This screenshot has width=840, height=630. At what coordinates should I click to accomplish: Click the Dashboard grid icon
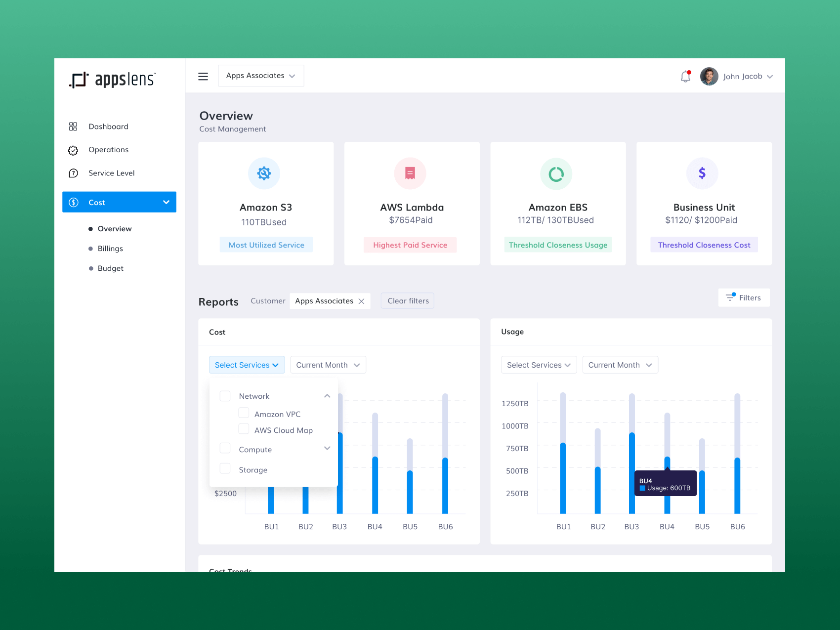73,126
